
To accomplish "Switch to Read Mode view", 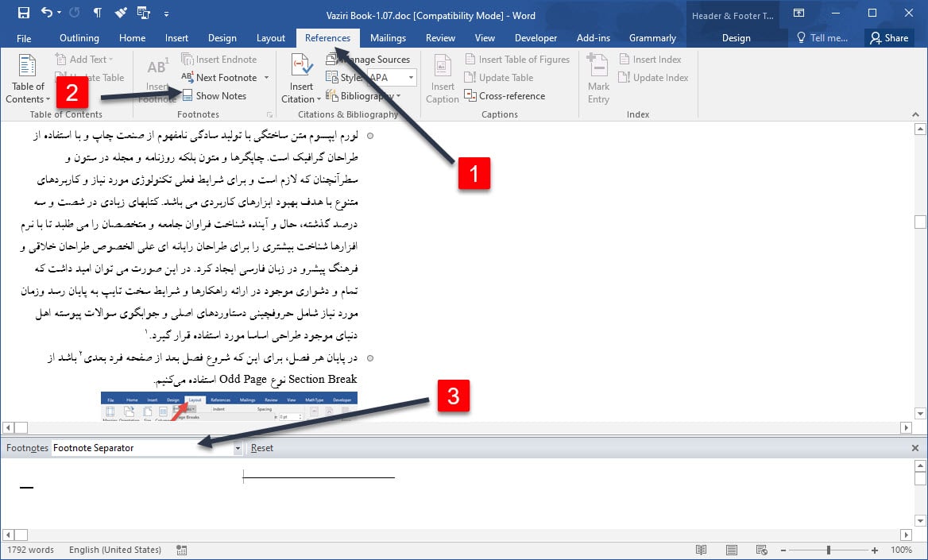I will coord(702,550).
